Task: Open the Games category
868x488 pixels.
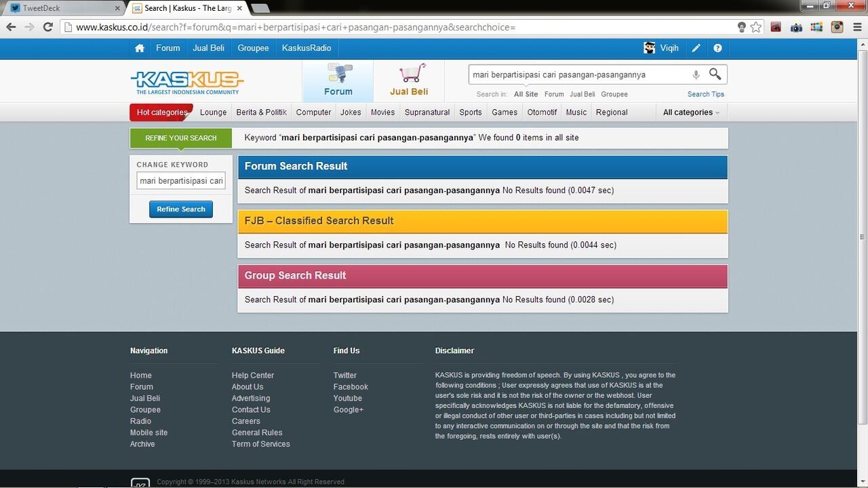Action: (x=505, y=113)
